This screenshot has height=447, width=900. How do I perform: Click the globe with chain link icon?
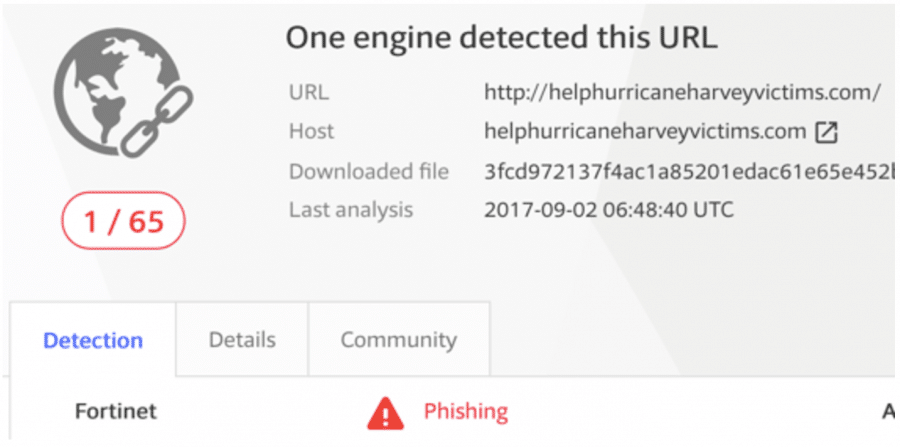(x=123, y=93)
